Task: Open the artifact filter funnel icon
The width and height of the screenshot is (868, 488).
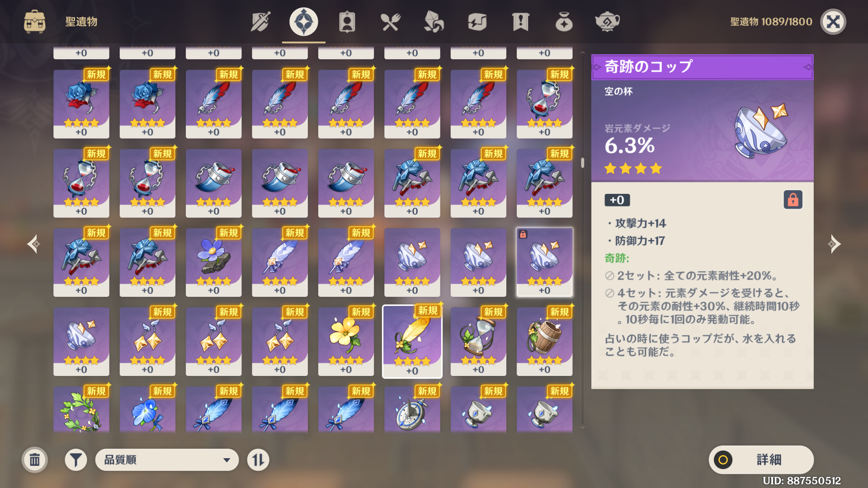Action: [76, 460]
